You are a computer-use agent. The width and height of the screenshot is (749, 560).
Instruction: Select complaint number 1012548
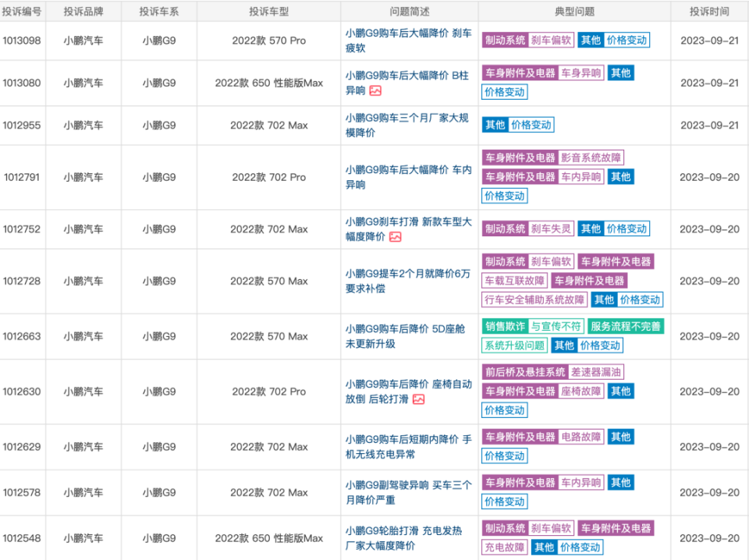click(22, 538)
